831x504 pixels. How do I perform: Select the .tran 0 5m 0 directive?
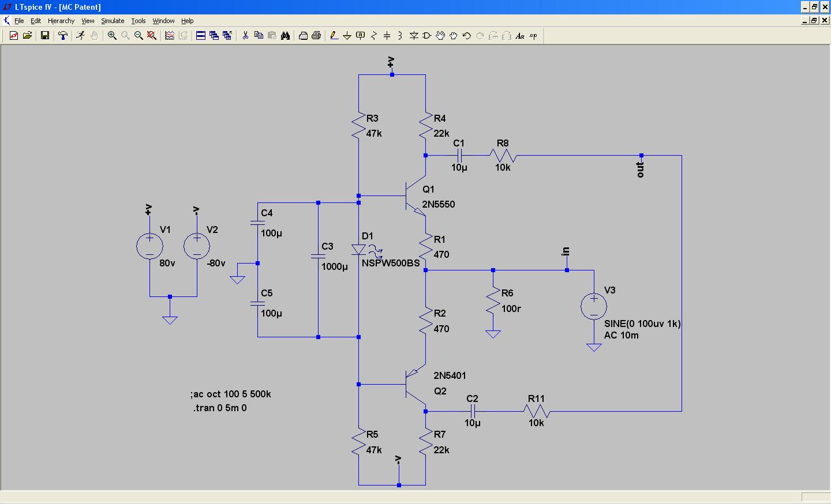(220, 408)
